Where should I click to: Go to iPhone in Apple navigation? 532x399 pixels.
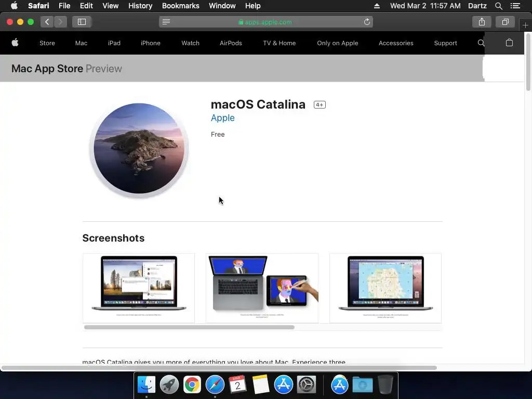(150, 43)
